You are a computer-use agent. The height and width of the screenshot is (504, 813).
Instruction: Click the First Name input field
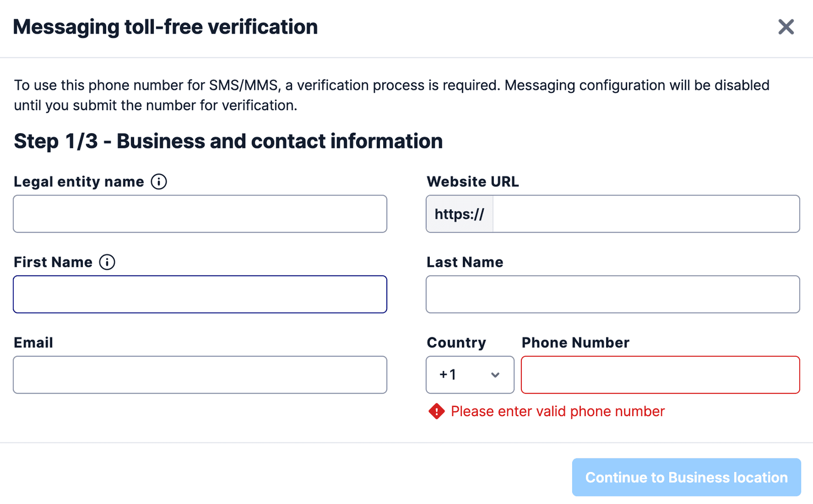[200, 294]
